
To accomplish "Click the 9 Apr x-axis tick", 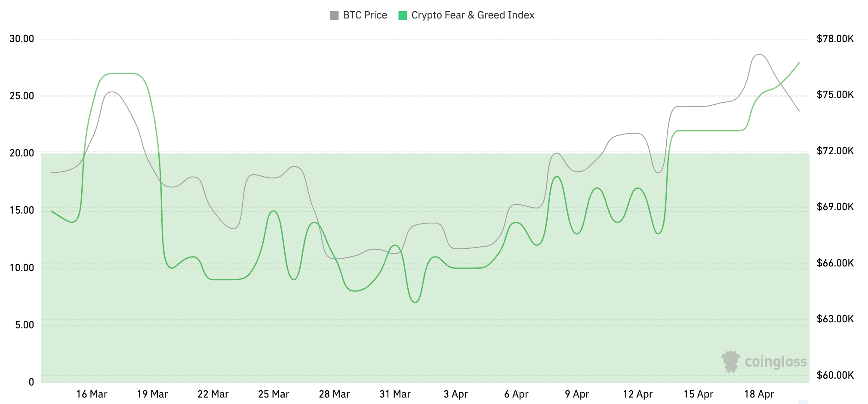I will coord(577,394).
